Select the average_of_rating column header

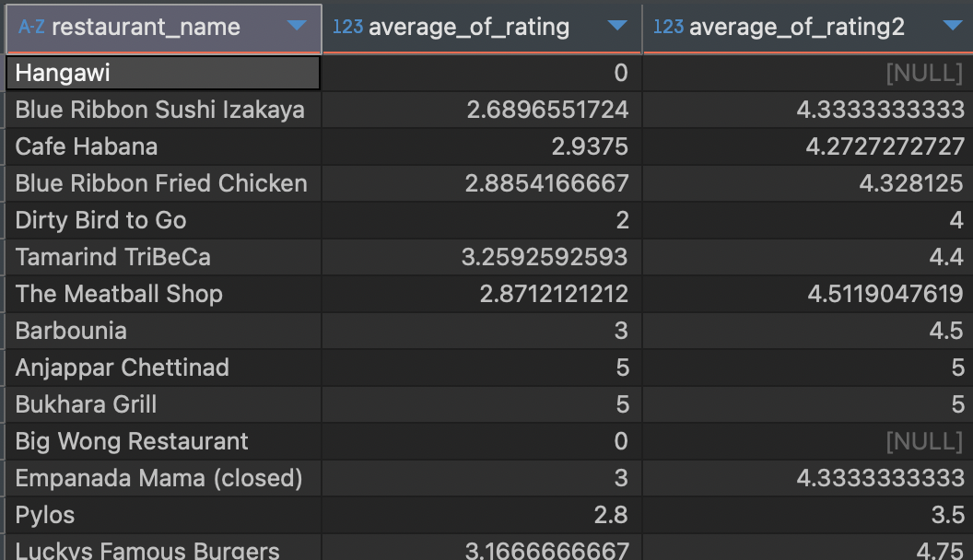[x=482, y=29]
